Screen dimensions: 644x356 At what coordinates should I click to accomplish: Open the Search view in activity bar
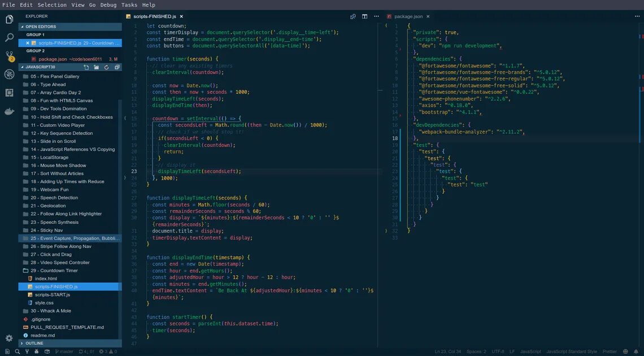point(9,38)
